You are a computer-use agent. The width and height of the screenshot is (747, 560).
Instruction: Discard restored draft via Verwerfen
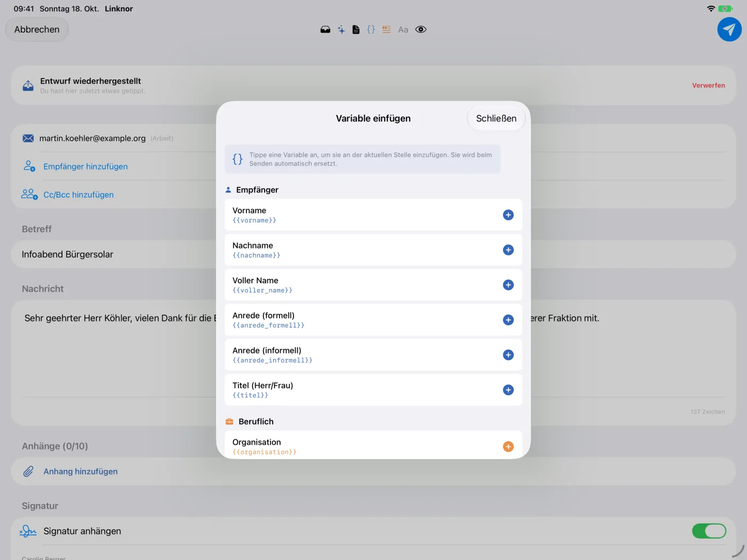[708, 85]
